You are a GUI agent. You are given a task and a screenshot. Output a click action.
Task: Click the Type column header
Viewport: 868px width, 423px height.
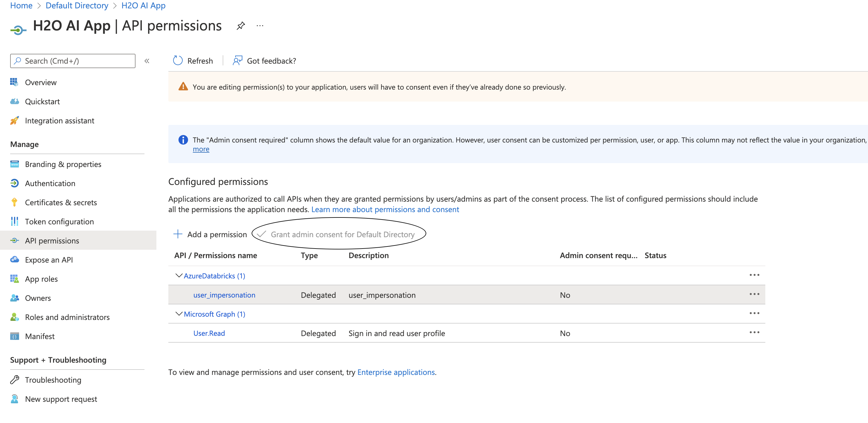tap(309, 255)
